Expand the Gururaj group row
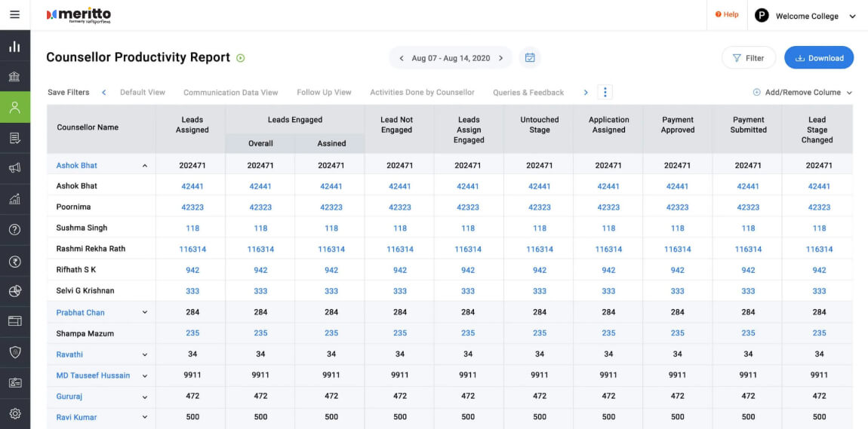The width and height of the screenshot is (868, 429). click(x=145, y=397)
